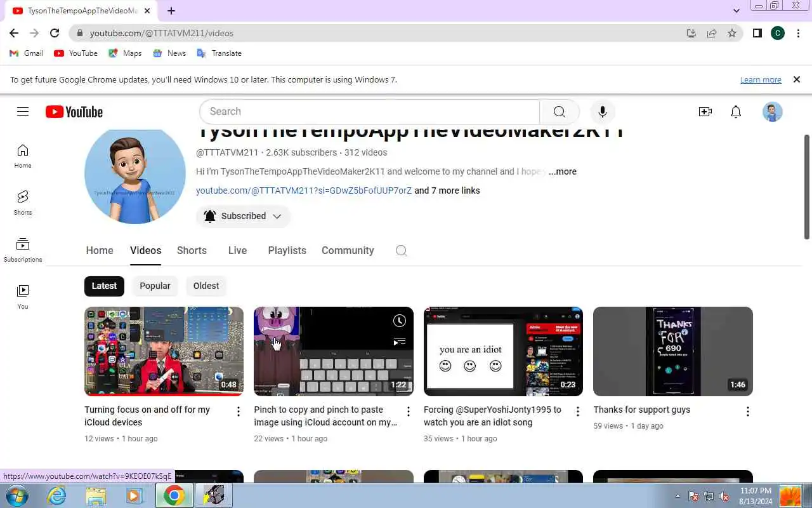This screenshot has height=508, width=812.
Task: Open Windows Explorer from the taskbar
Action: [x=96, y=495]
